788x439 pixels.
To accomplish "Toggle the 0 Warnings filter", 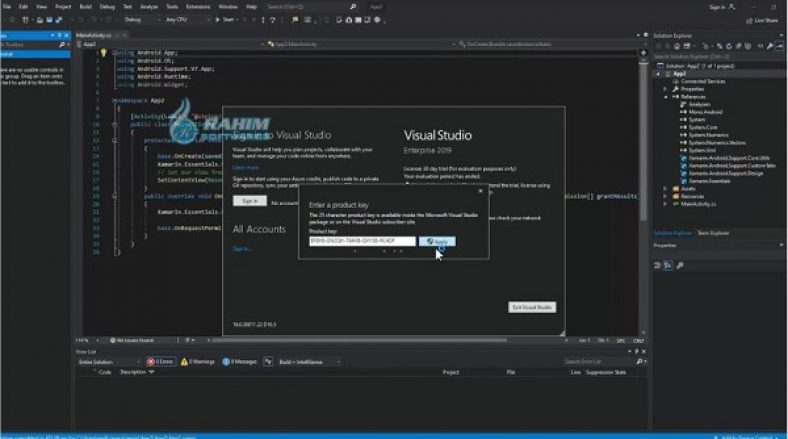I will [198, 362].
